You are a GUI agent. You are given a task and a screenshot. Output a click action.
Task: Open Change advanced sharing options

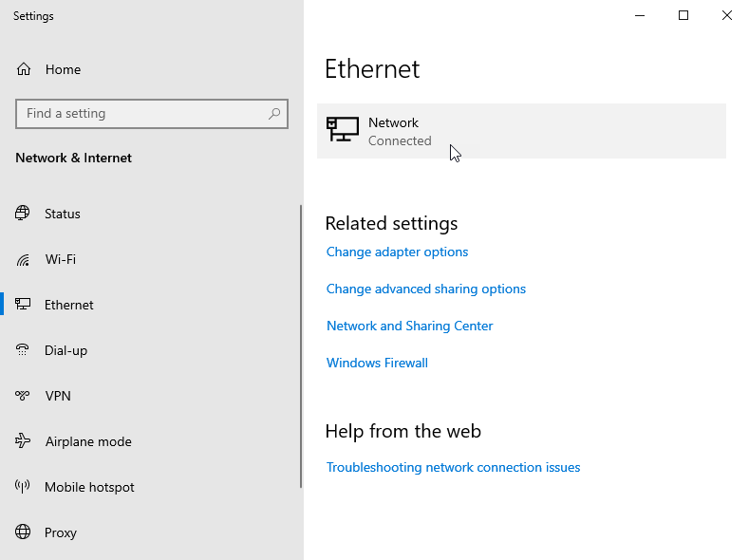426,289
